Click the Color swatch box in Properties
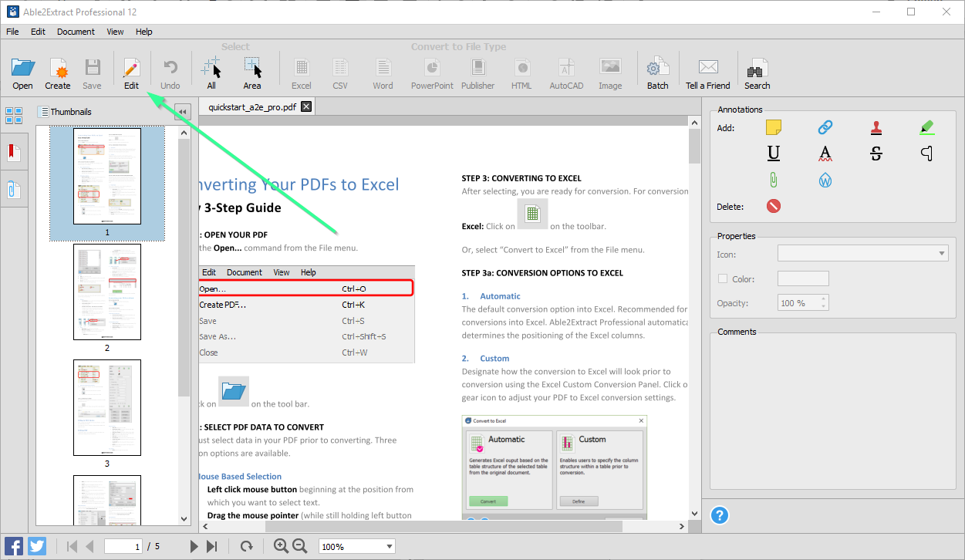The width and height of the screenshot is (965, 560). pos(803,279)
